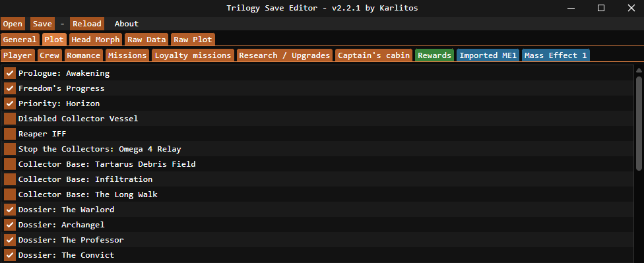The image size is (644, 263).
Task: Uncheck the Priority: Horizon checkbox
Action: (10, 103)
